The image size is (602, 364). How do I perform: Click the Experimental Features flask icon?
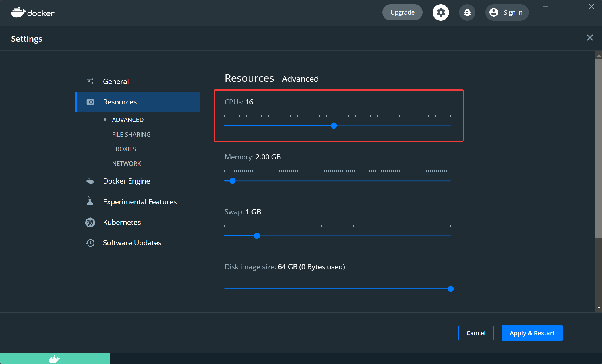[90, 201]
